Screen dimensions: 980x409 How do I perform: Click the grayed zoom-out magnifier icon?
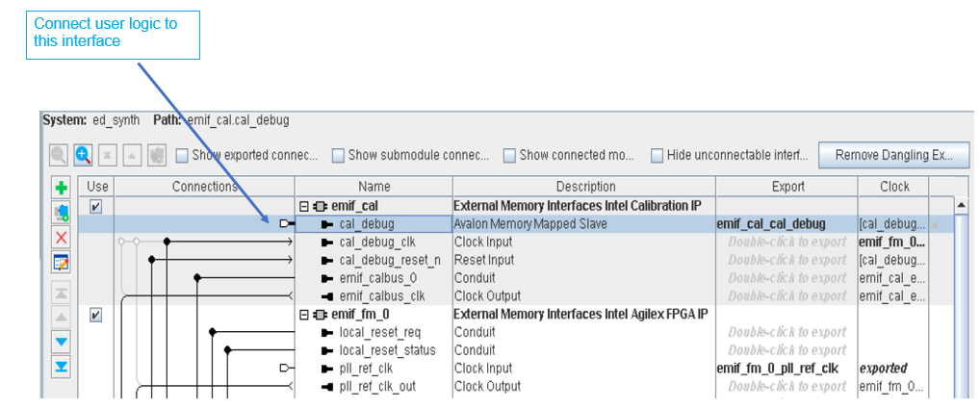click(x=59, y=155)
